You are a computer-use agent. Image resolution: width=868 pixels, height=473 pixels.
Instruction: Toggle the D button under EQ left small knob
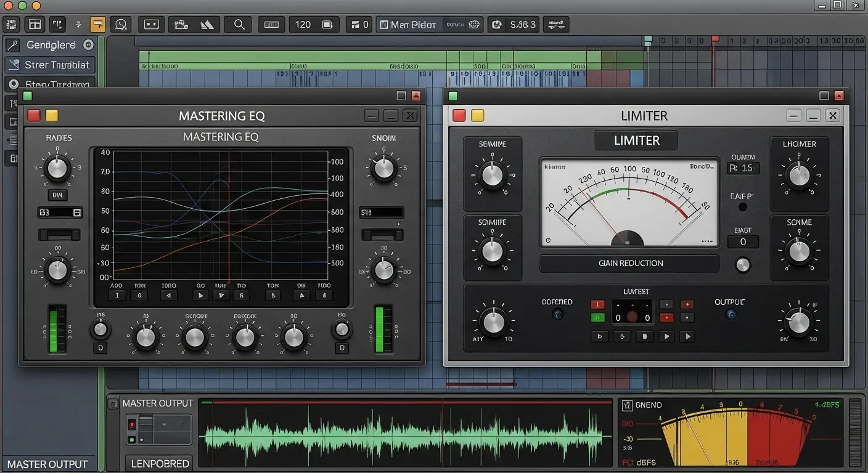[x=100, y=348]
